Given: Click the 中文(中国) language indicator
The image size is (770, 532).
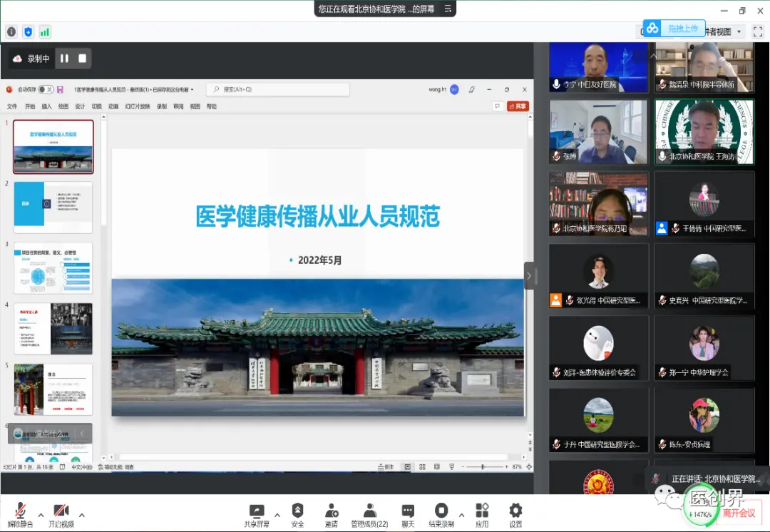Looking at the screenshot, I should (x=82, y=466).
